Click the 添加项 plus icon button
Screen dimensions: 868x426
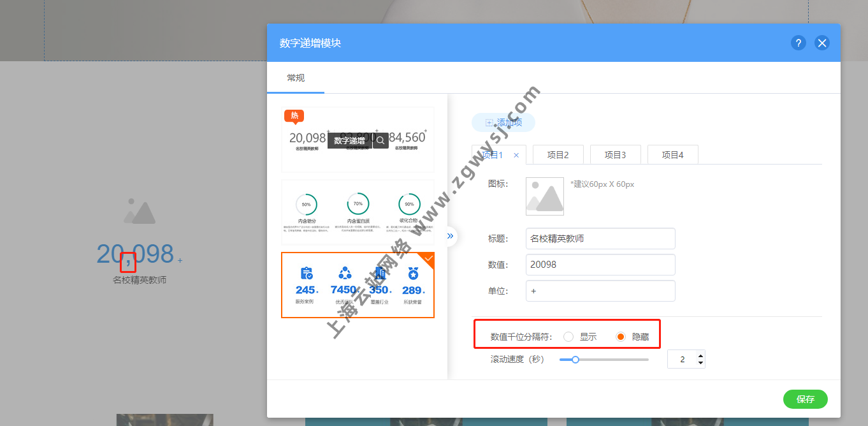503,122
